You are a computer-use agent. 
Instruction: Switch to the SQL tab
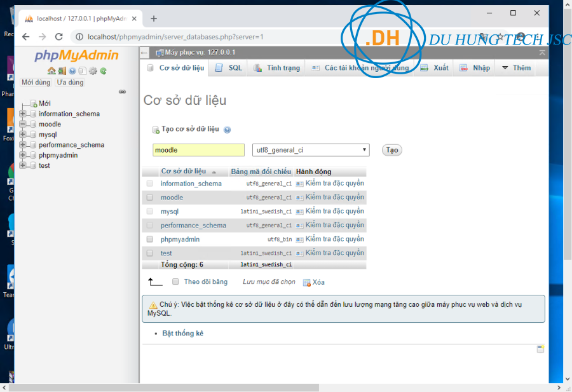click(x=229, y=68)
